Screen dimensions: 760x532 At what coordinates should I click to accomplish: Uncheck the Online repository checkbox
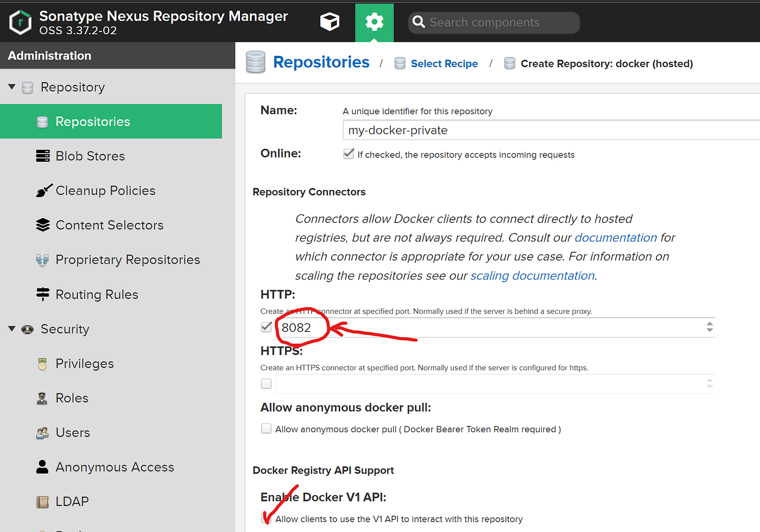click(x=349, y=154)
